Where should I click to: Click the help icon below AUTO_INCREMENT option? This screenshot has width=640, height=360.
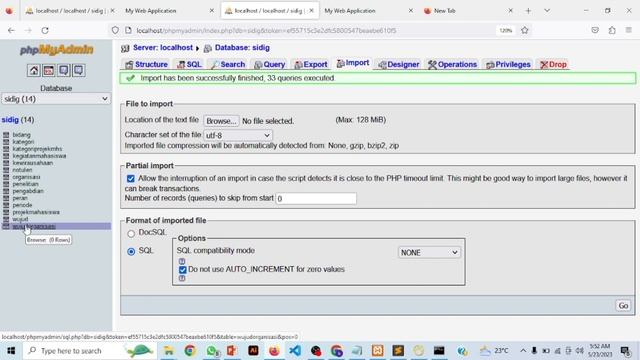coord(182,278)
